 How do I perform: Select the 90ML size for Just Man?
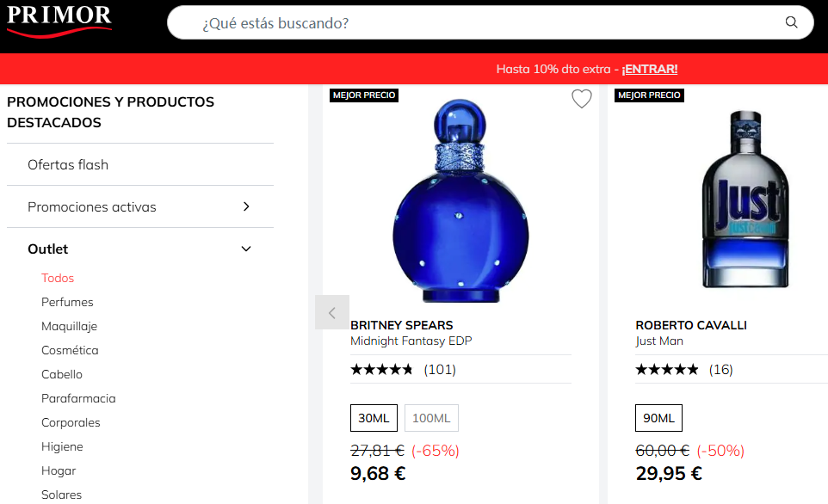click(658, 418)
